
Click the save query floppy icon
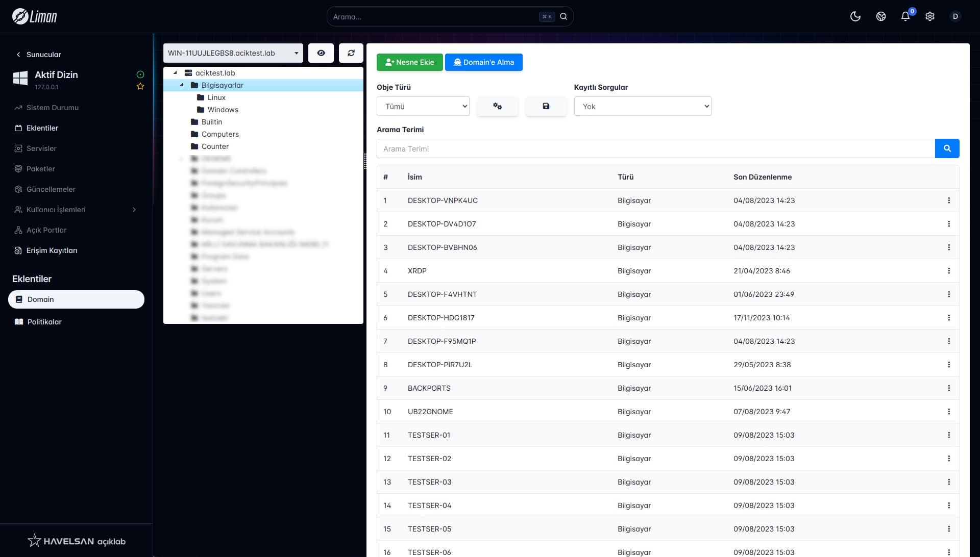tap(546, 106)
